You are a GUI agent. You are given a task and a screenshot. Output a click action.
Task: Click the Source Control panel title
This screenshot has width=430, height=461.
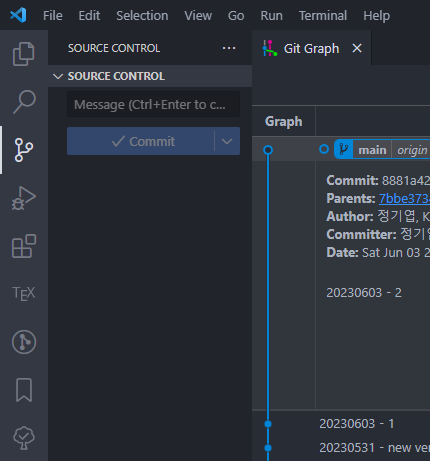point(114,48)
